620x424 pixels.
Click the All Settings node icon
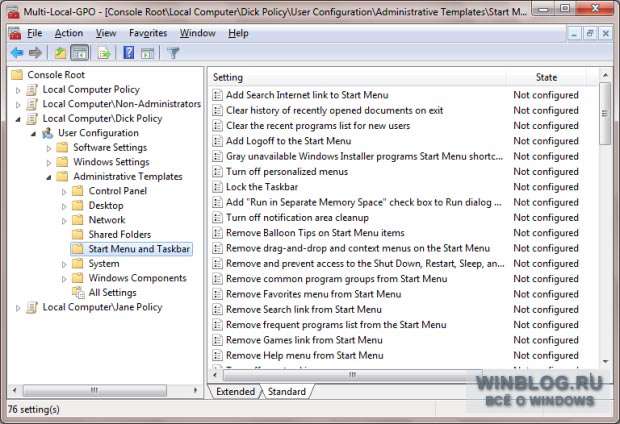(x=78, y=293)
